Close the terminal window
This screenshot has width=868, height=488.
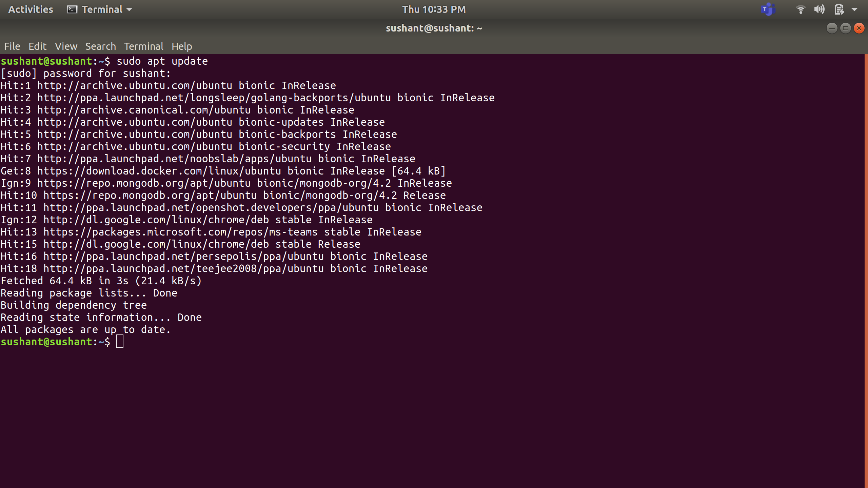[859, 28]
